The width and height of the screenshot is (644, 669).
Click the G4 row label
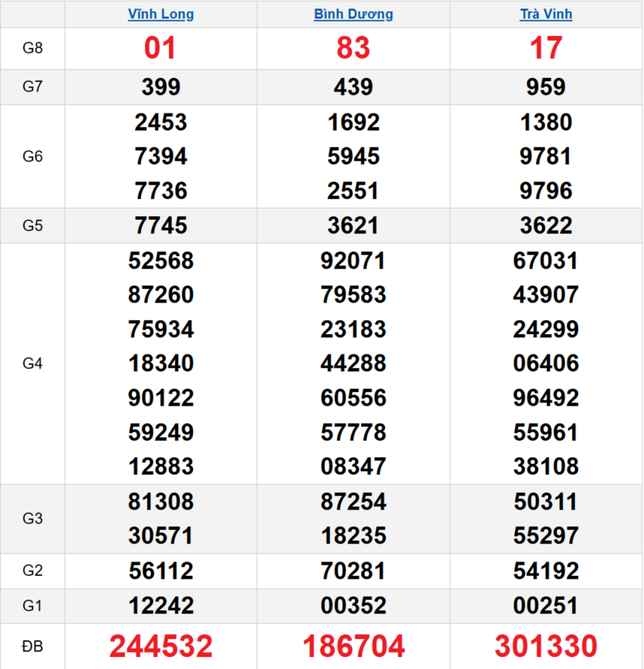[x=33, y=364]
